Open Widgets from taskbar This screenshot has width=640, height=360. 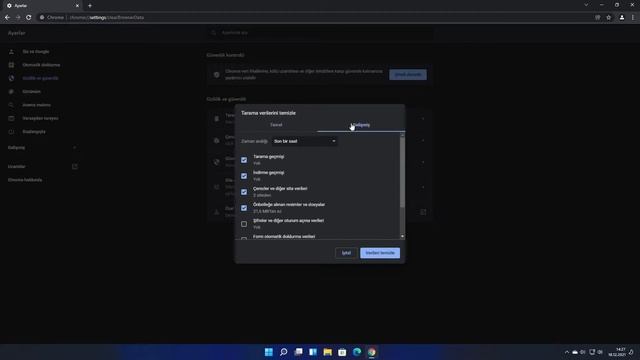313,352
